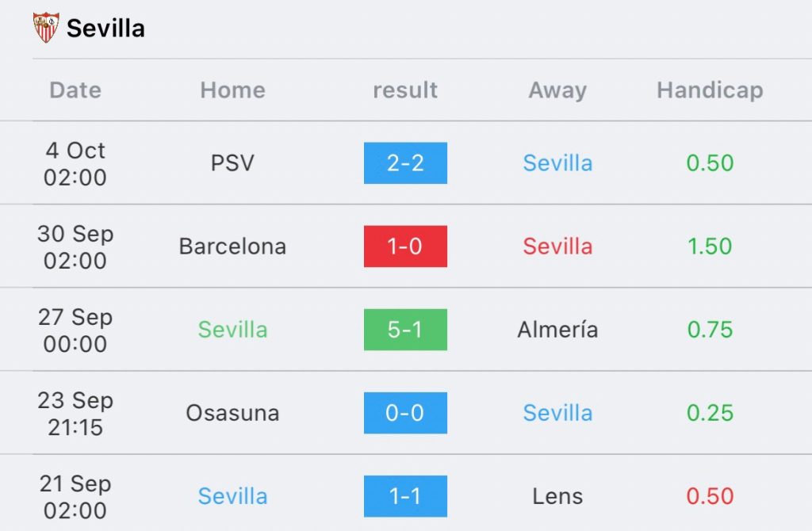Screen dimensions: 812x531
Task: Click the Handicap column header
Action: click(710, 90)
